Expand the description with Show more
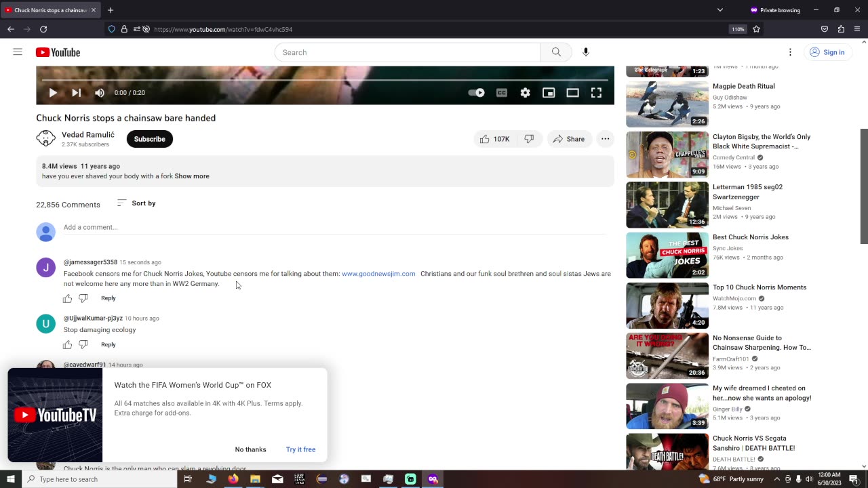This screenshot has height=488, width=868. (192, 176)
